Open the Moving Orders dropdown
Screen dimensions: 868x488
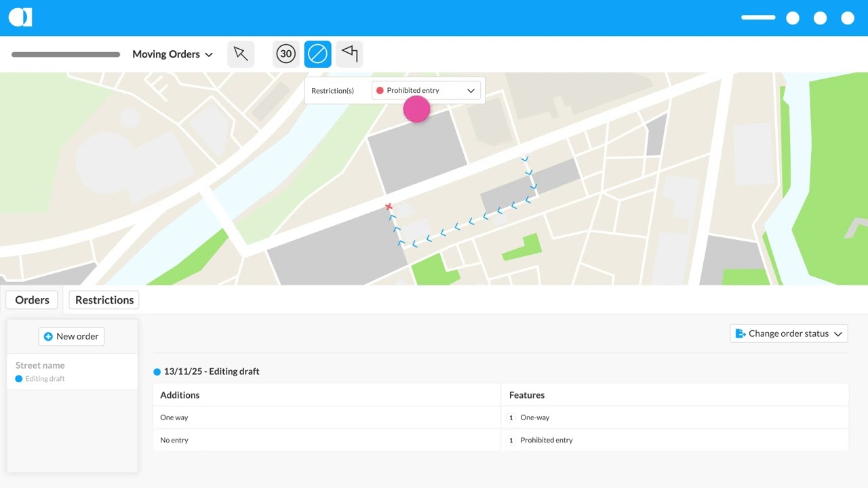[x=172, y=54]
